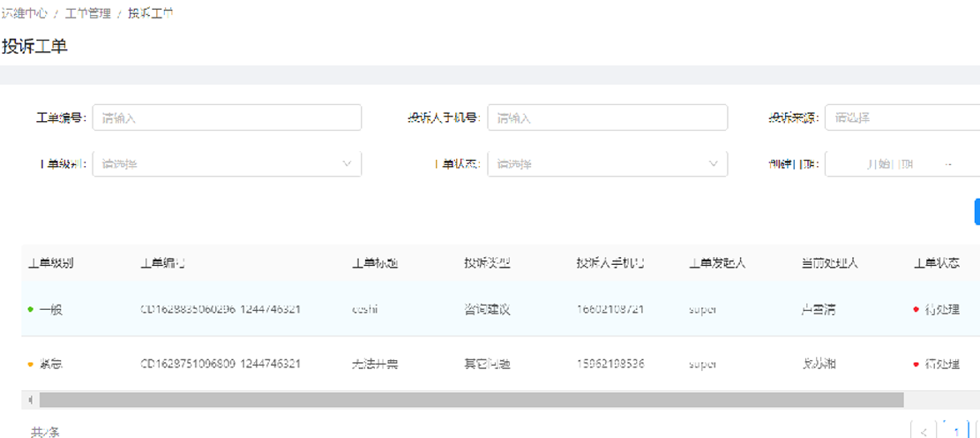Open the 投诉来源 select box
This screenshot has height=438, width=980.
(x=900, y=117)
